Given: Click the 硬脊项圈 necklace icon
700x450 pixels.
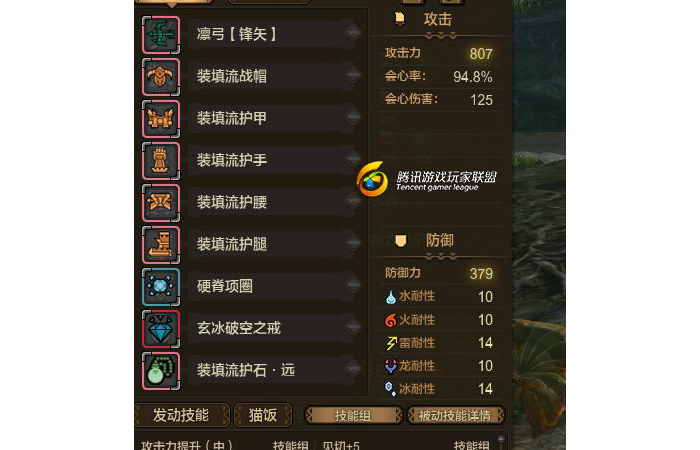Looking at the screenshot, I should tap(161, 287).
